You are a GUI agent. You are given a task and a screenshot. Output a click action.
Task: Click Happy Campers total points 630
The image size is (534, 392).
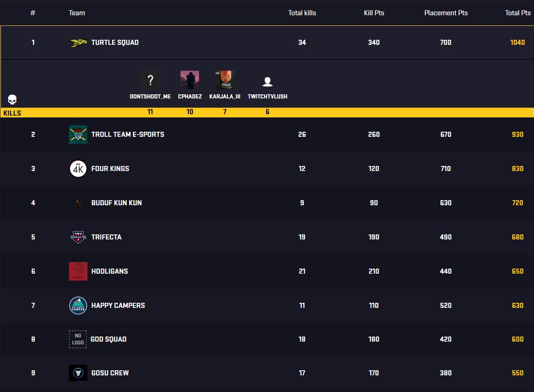click(517, 305)
